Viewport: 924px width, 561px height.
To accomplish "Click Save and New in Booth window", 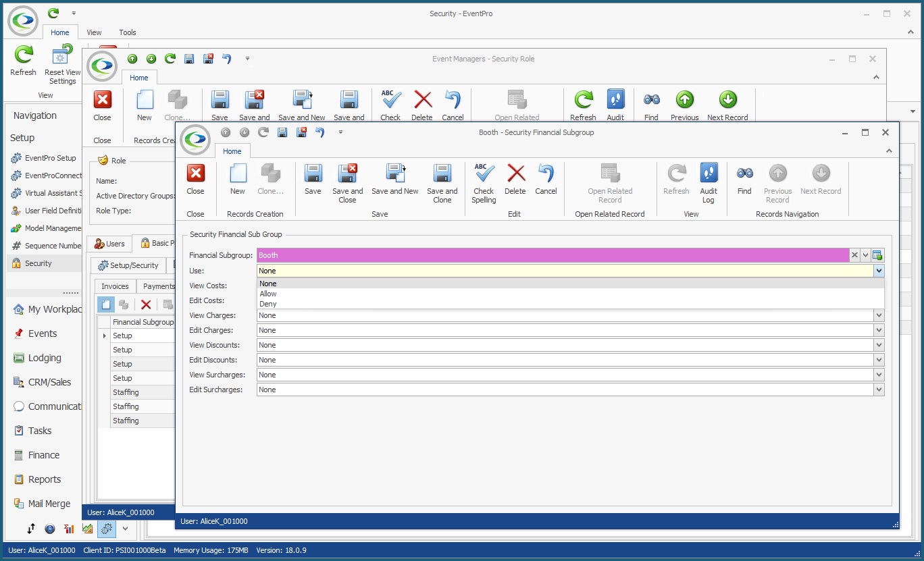I will point(395,180).
